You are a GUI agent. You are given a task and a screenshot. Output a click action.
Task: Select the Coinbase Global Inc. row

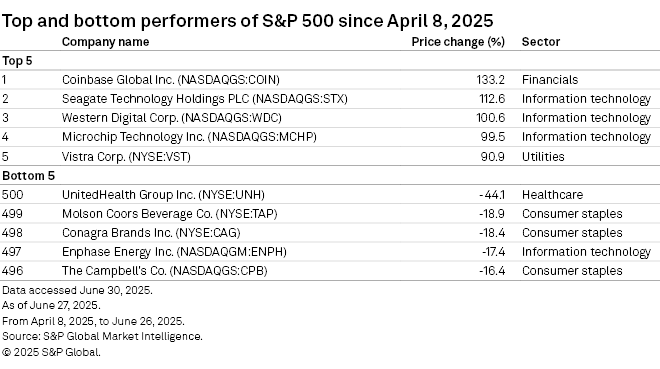(x=330, y=80)
